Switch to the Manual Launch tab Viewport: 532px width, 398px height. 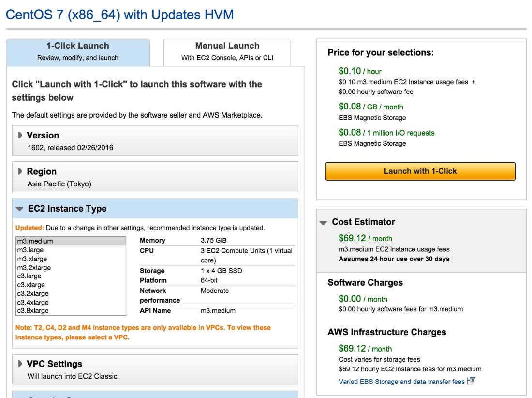point(227,51)
